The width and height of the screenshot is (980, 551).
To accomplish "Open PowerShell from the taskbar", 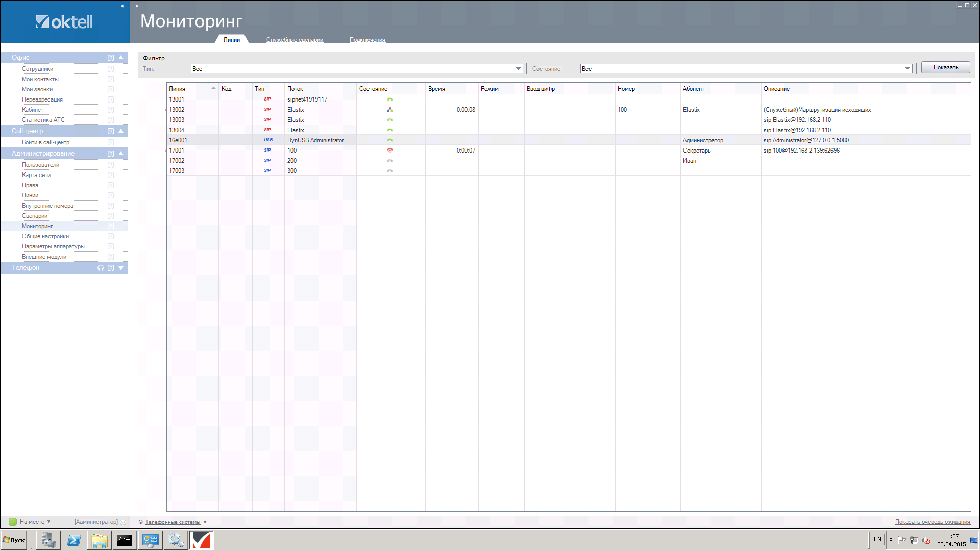I will 74,540.
